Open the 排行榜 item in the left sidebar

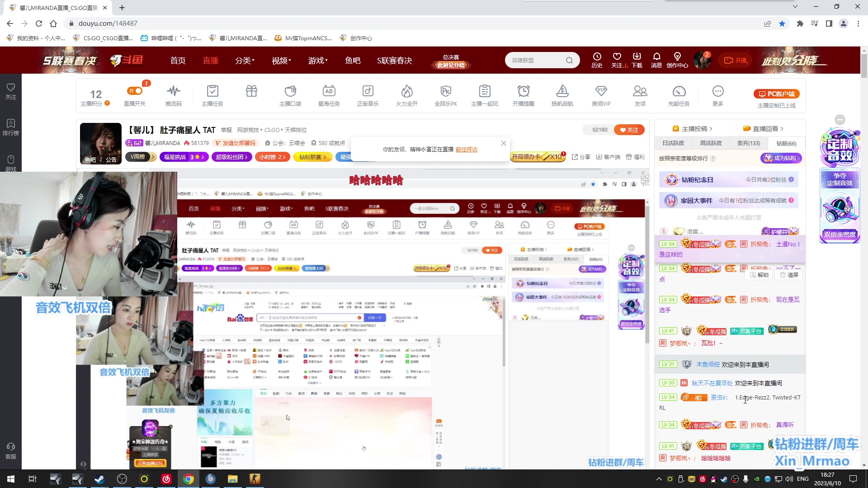11,127
